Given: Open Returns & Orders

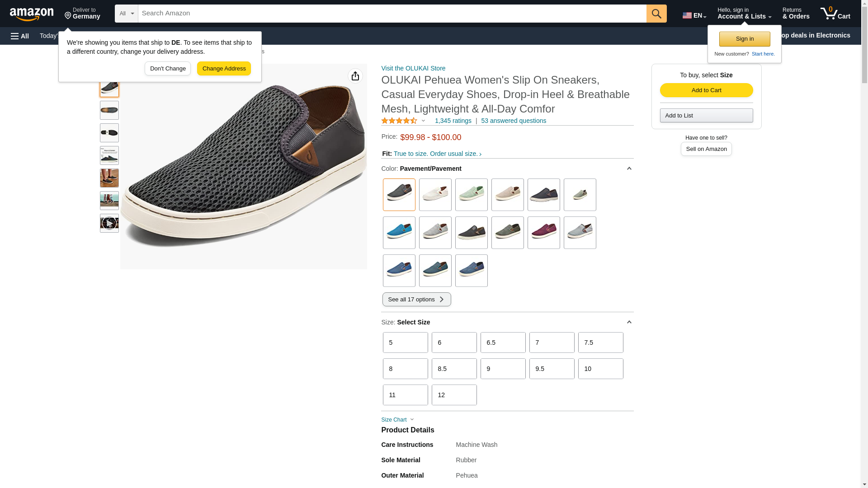Looking at the screenshot, I should point(796,14).
